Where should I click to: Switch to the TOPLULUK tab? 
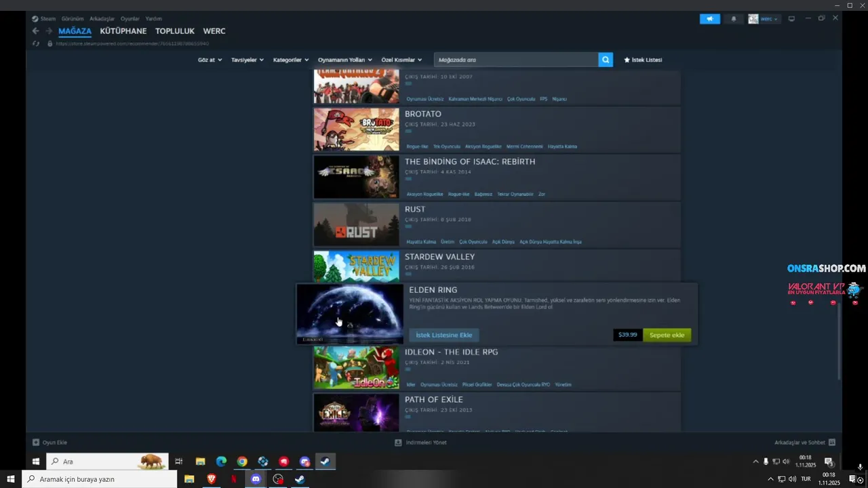coord(175,31)
